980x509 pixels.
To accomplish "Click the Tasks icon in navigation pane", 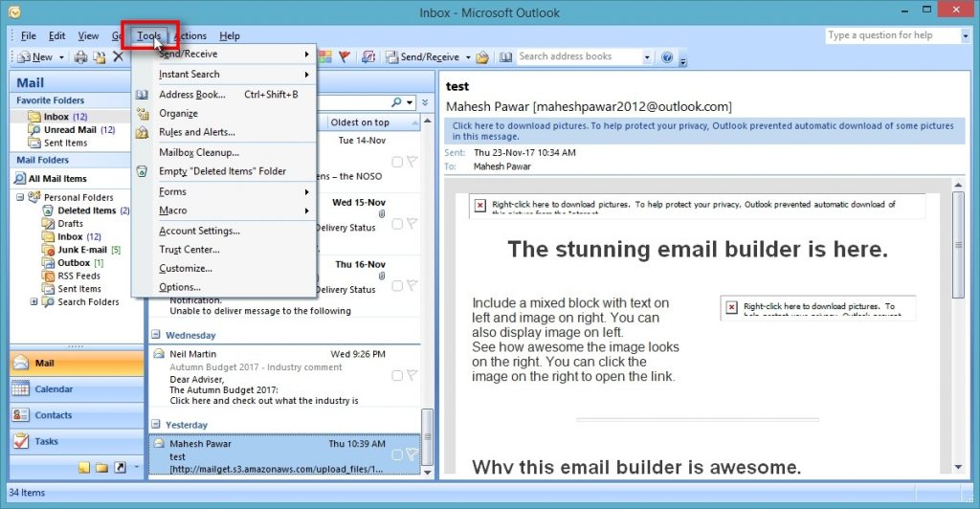I will click(21, 441).
